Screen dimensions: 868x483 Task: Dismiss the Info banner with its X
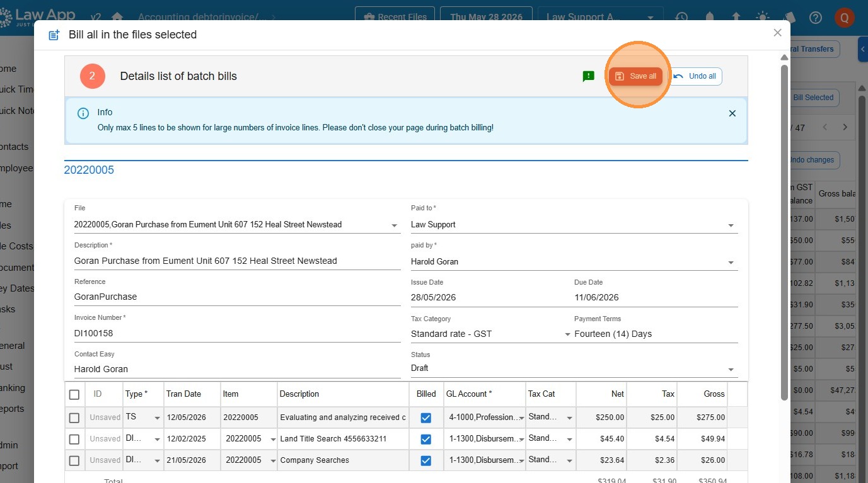coord(732,113)
